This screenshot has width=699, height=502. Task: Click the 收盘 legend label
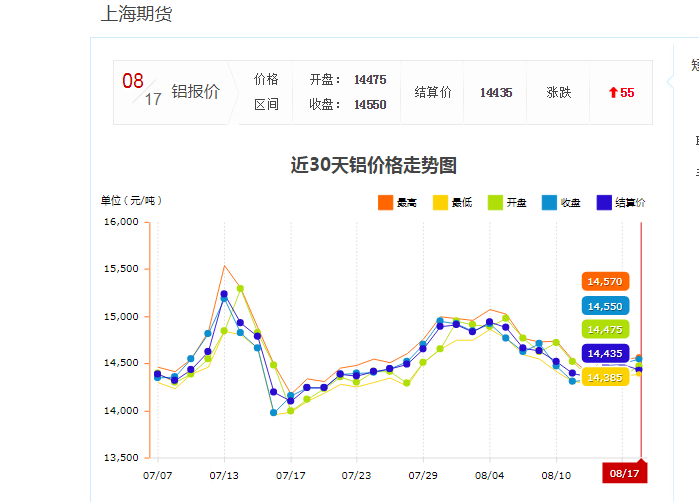[571, 203]
